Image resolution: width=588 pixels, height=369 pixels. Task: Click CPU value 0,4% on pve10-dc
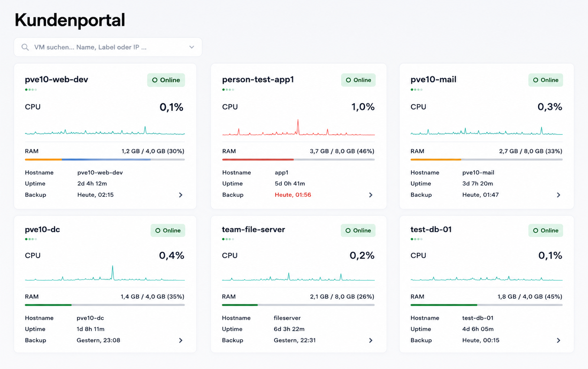172,255
